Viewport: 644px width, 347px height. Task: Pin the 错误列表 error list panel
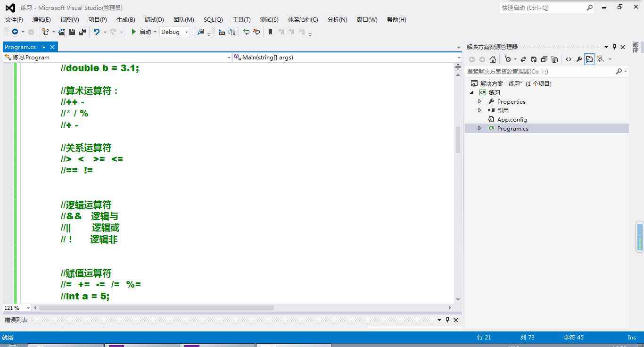pyautogui.click(x=447, y=320)
